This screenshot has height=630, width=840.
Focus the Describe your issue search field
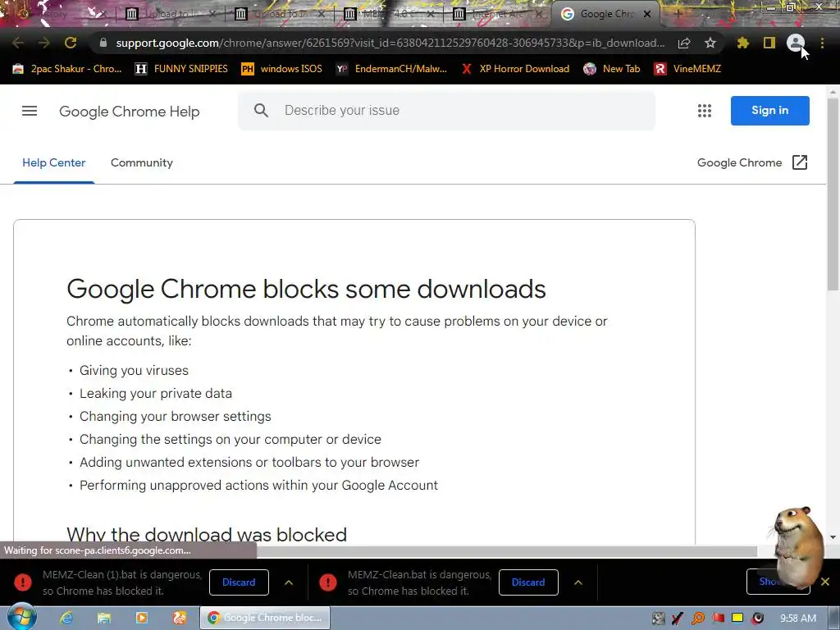[446, 111]
